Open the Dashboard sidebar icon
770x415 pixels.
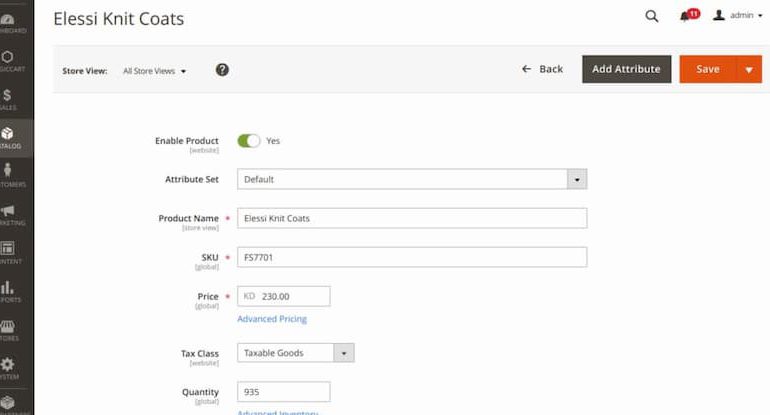coord(8,20)
